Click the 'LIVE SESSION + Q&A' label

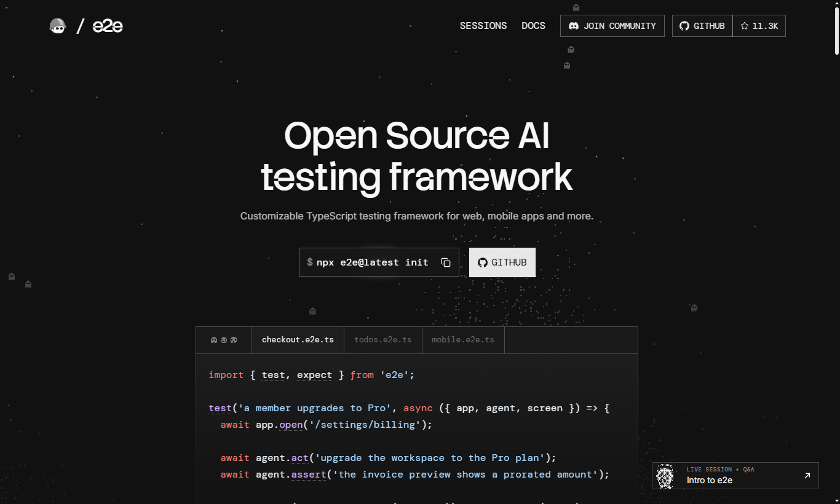[x=721, y=470]
